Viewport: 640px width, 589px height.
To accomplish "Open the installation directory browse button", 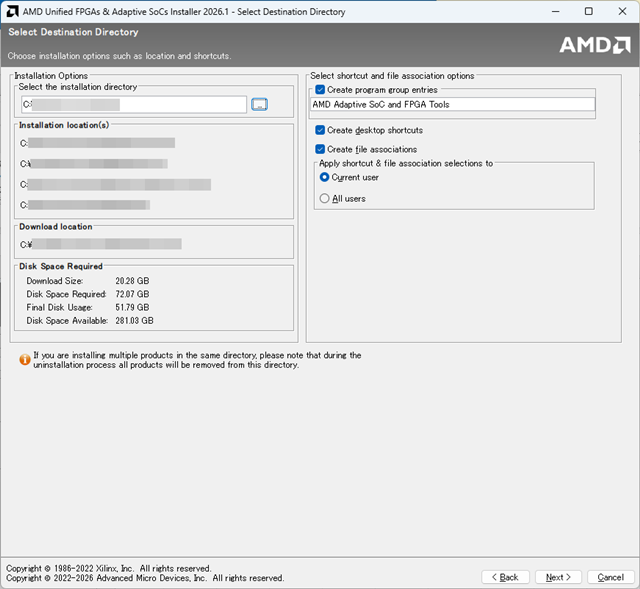I will click(260, 104).
